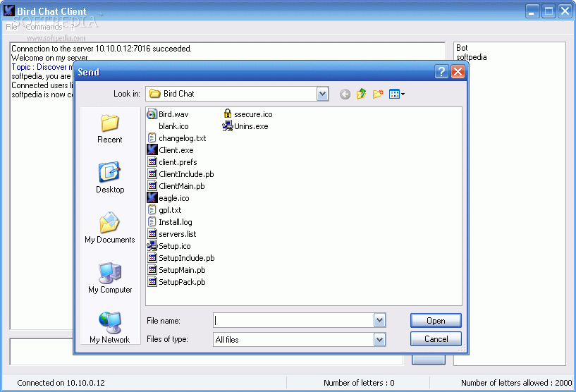Select the ClientMain.pb file icon
This screenshot has height=392, width=576.
pyautogui.click(x=152, y=186)
